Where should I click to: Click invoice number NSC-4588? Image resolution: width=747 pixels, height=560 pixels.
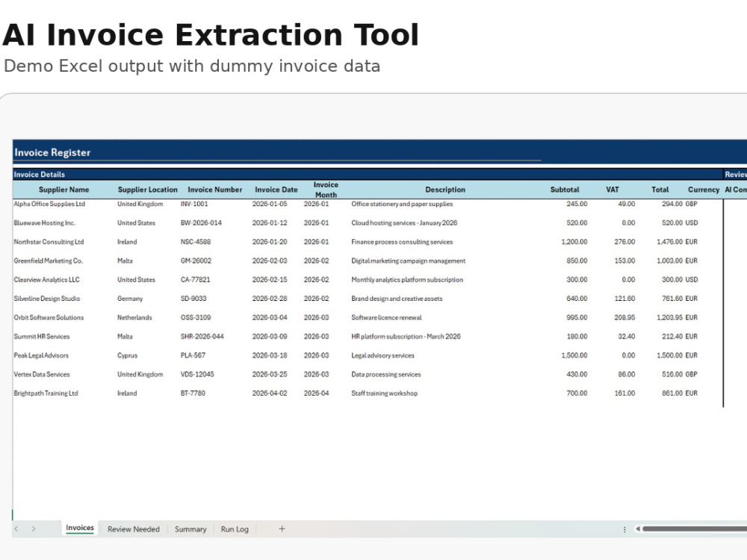click(196, 242)
